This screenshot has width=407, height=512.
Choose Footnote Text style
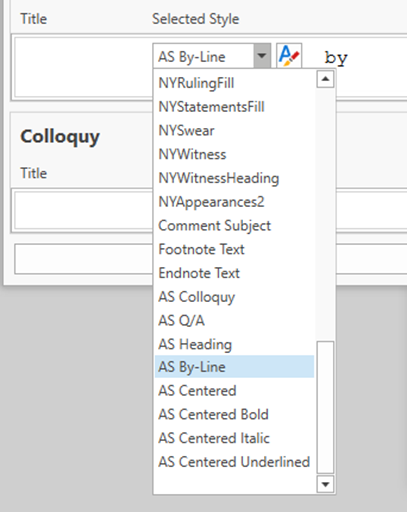235,249
